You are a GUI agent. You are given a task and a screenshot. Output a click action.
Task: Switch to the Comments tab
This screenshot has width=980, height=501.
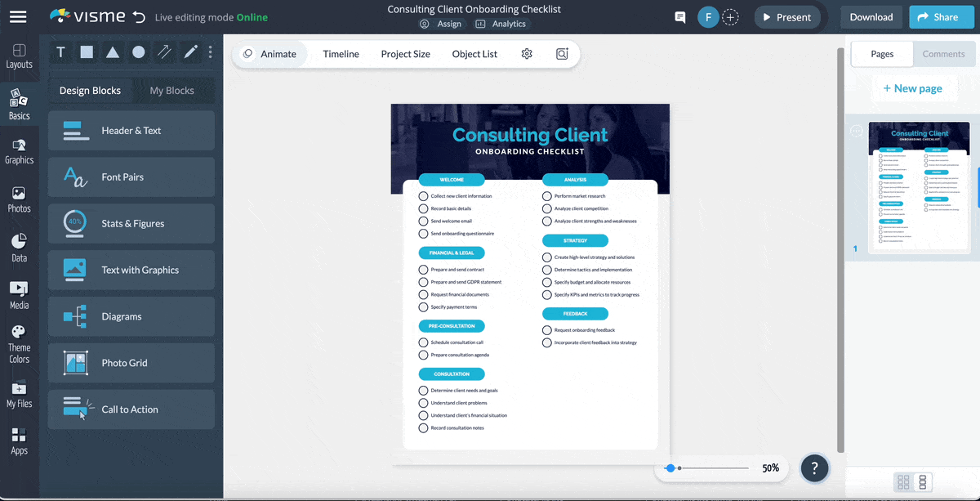(x=943, y=54)
